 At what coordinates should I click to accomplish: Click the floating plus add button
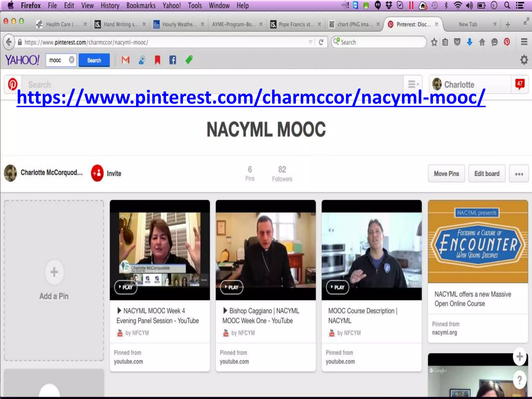[520, 356]
